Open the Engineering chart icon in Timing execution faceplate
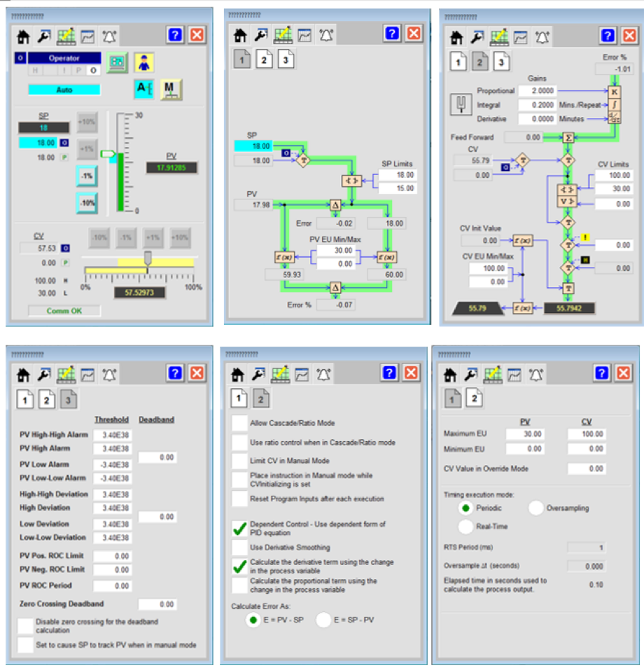Viewport: 644px width, 668px height. click(x=493, y=375)
